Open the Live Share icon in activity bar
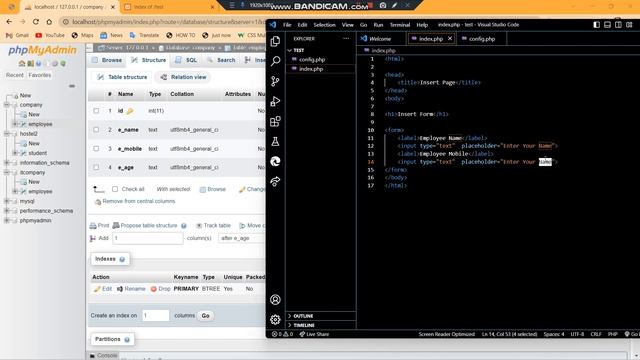The width and height of the screenshot is (640, 360). click(276, 181)
